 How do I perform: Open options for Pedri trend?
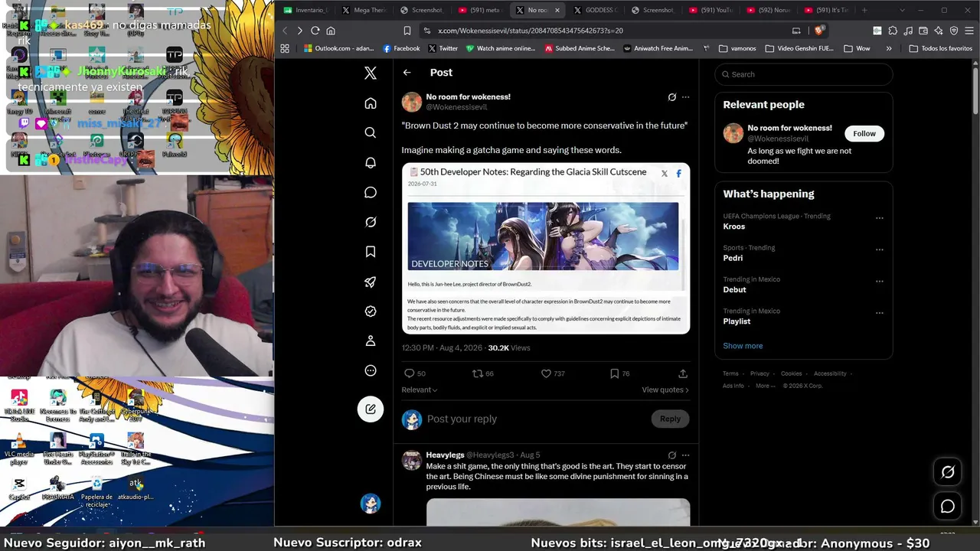879,249
